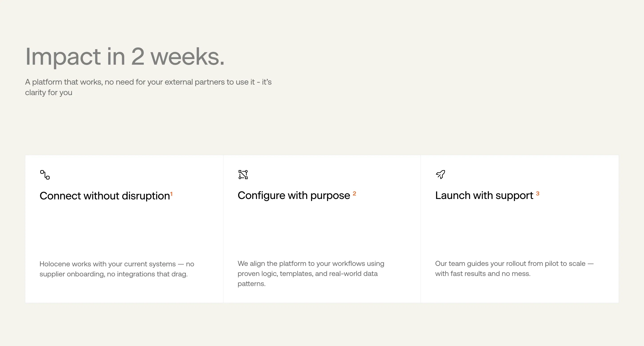Click the rocket launch icon

441,174
